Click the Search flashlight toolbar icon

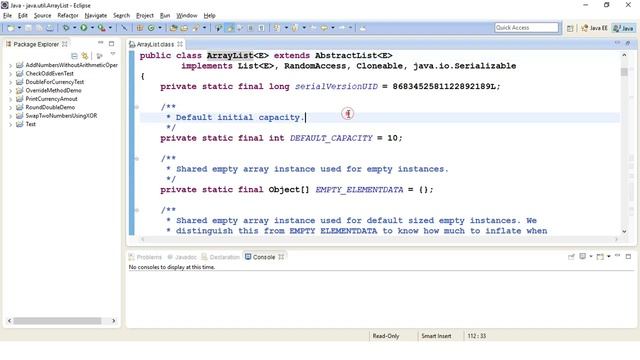coord(196,28)
